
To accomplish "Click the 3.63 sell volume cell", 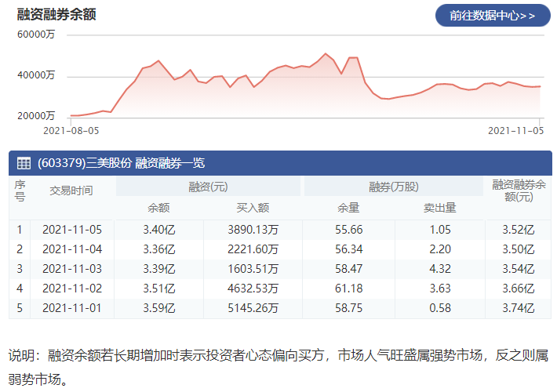I will pos(440,289).
